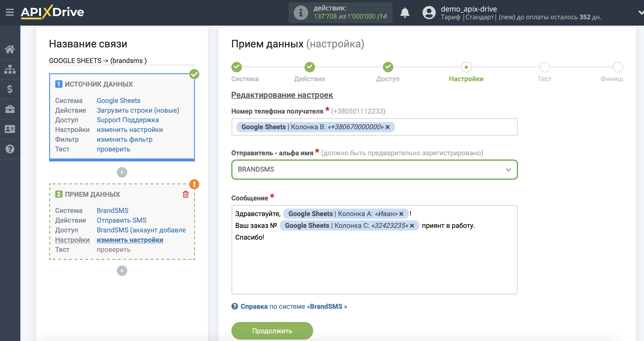Edit the connection name field
This screenshot has width=644, height=341.
tap(122, 61)
